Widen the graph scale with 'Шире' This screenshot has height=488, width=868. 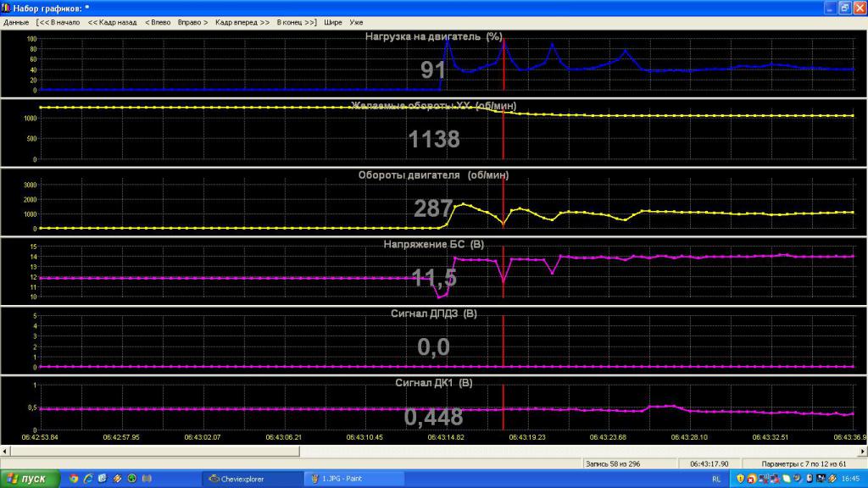[333, 22]
